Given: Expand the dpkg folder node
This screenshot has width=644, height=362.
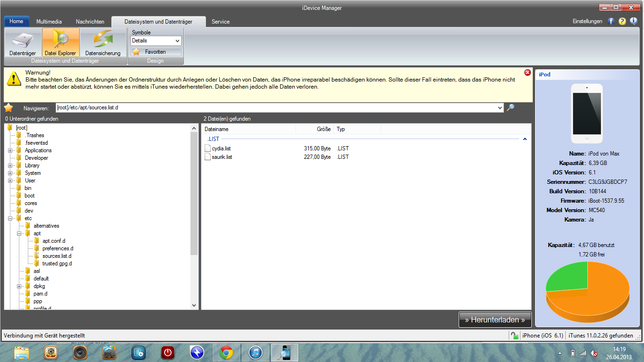Looking at the screenshot, I should pos(19,286).
